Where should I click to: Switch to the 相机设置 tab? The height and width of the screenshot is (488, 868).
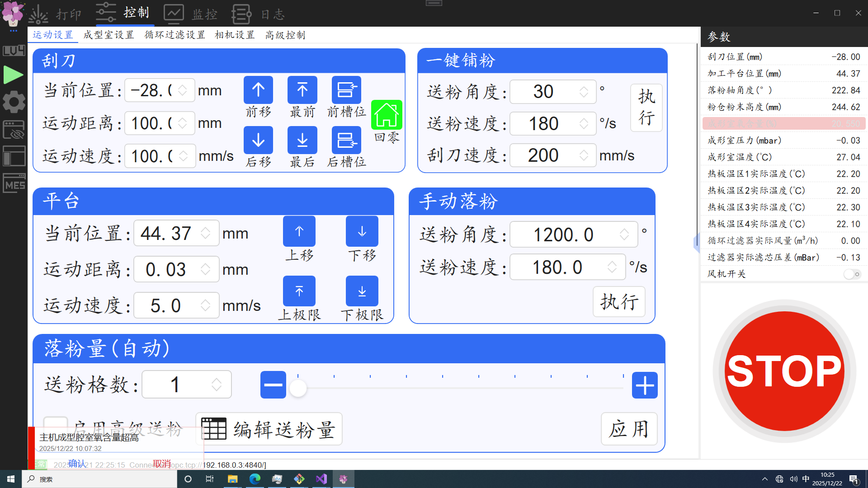[x=234, y=35]
